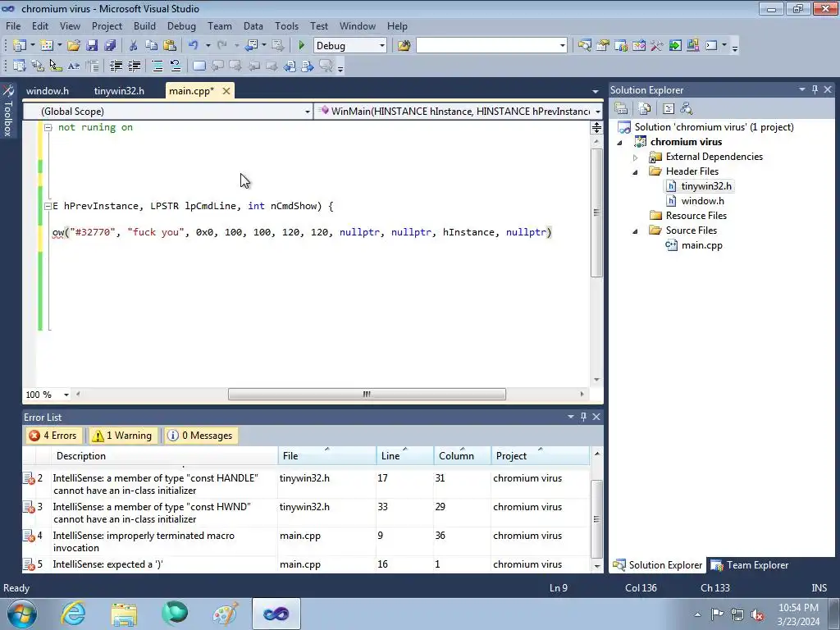Open the Properties Window toolbar icon
Image resolution: width=840 pixels, height=630 pixels.
tap(603, 46)
